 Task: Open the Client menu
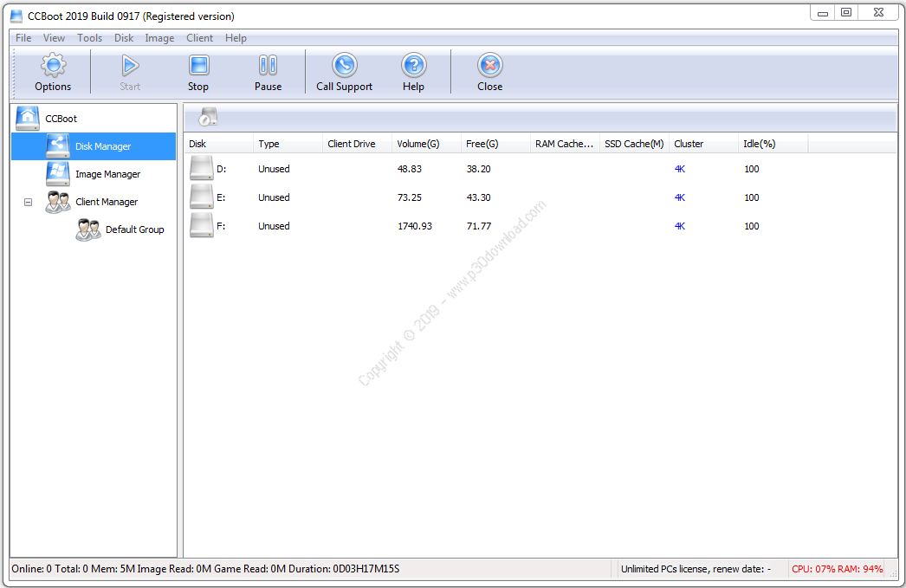pos(199,38)
